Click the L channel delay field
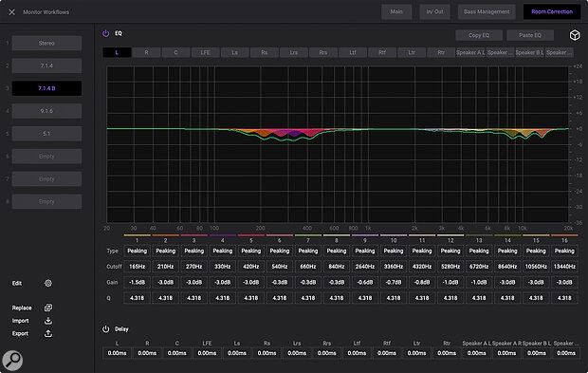Viewport: 588px width, 373px height. [x=117, y=353]
